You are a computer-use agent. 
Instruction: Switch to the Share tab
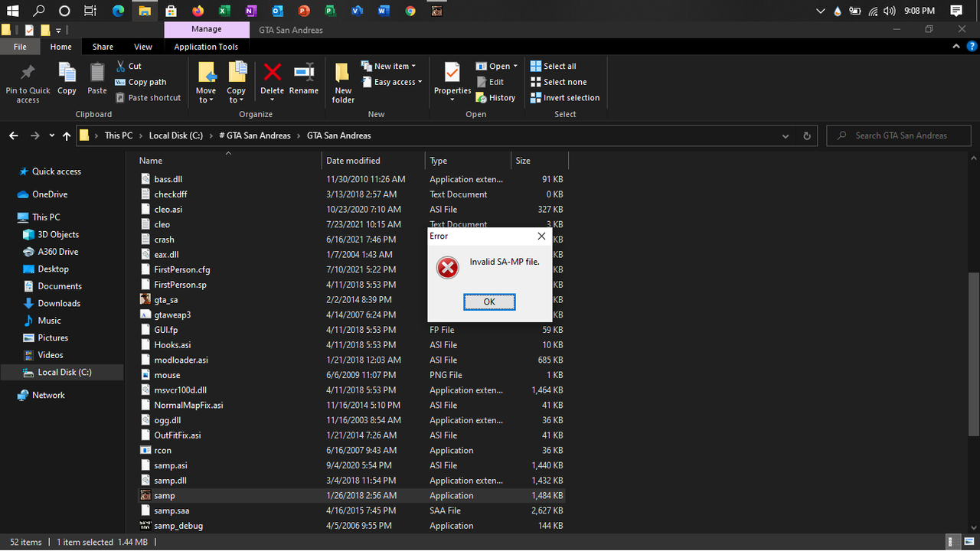click(103, 47)
